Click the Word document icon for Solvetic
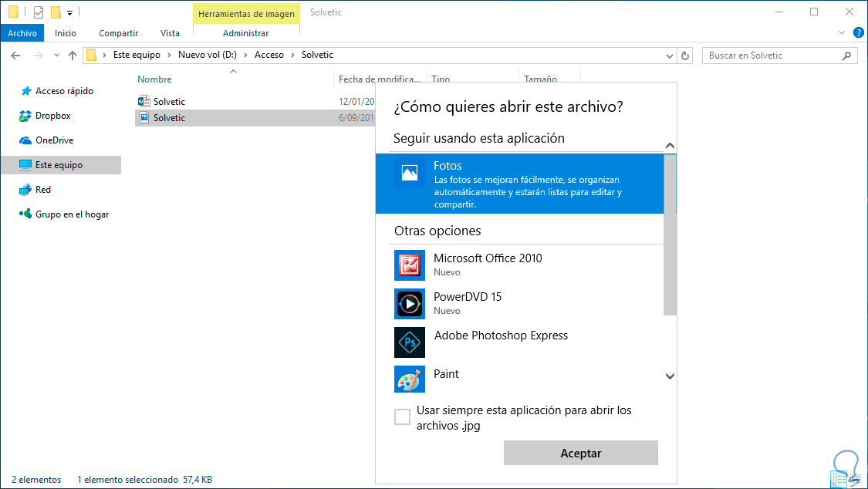868x489 pixels. tap(144, 101)
